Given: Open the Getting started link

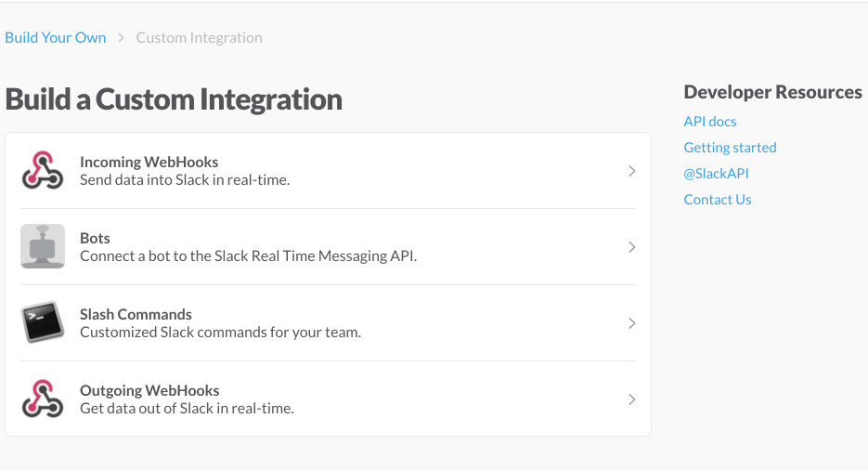Looking at the screenshot, I should tap(730, 148).
